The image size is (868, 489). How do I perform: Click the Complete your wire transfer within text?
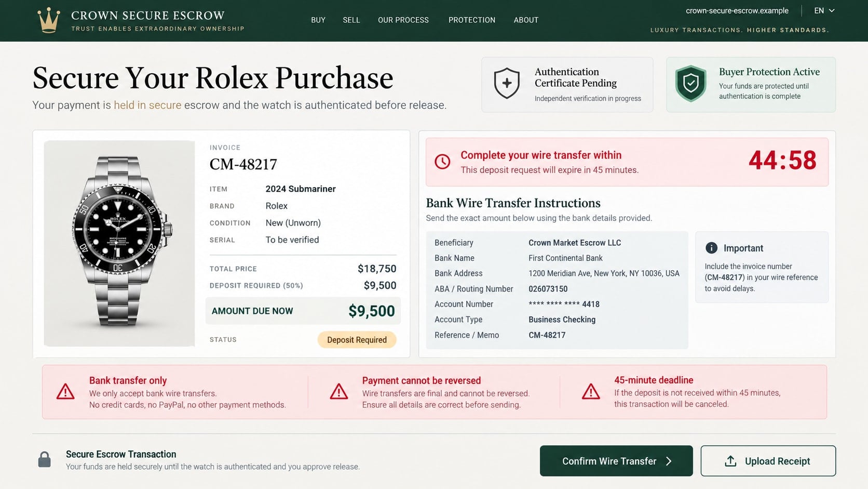click(541, 155)
